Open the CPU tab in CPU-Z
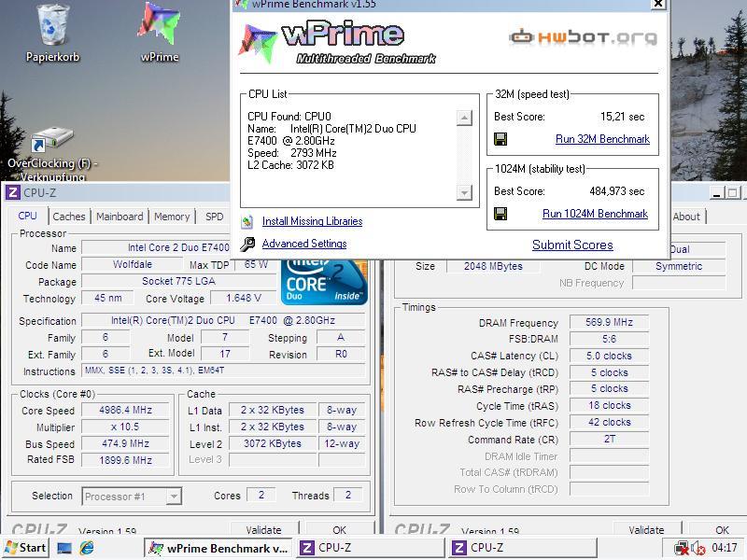 (27, 216)
